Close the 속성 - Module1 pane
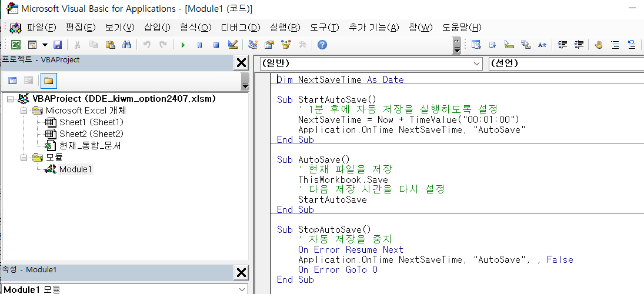This screenshot has height=294, width=644. click(241, 273)
